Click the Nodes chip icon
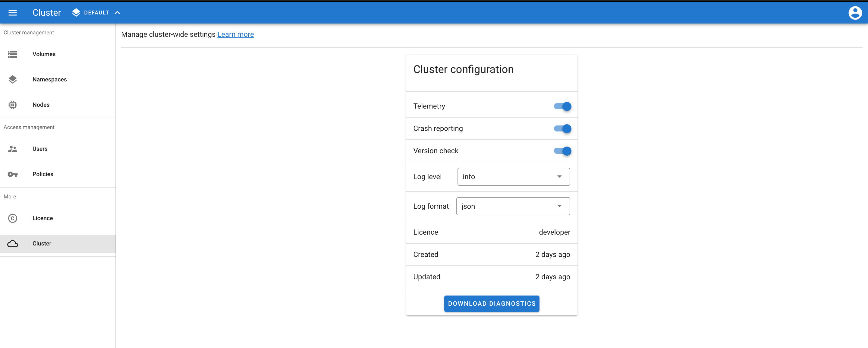The width and height of the screenshot is (868, 348). [x=12, y=105]
